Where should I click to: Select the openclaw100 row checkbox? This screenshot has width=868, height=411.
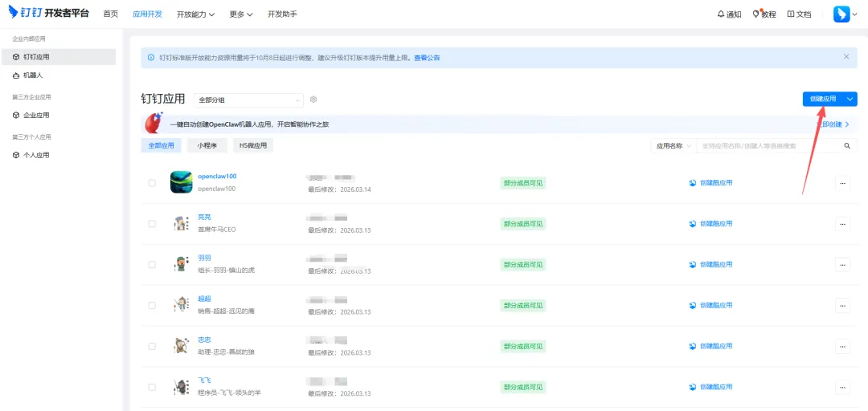(x=152, y=183)
